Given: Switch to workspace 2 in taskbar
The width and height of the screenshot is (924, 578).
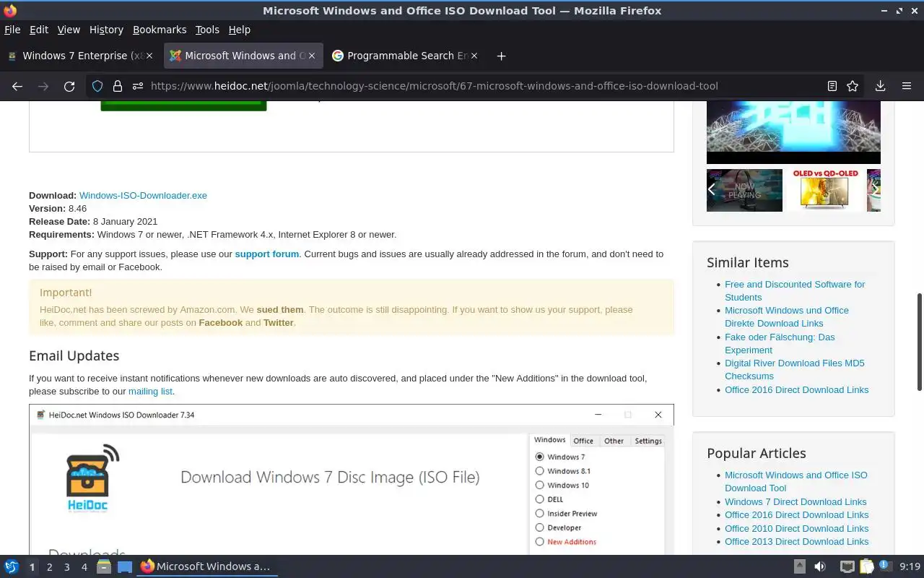Looking at the screenshot, I should click(49, 567).
